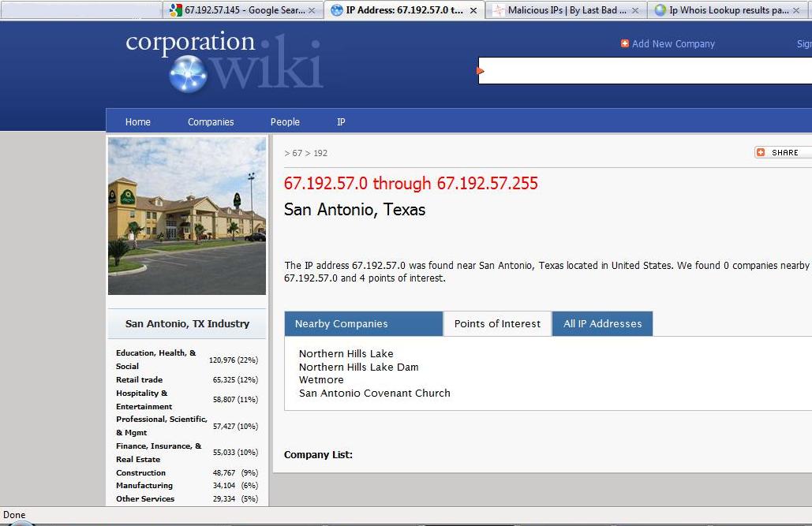Click Northern Hills Lake entry
The width and height of the screenshot is (812, 526).
click(346, 353)
